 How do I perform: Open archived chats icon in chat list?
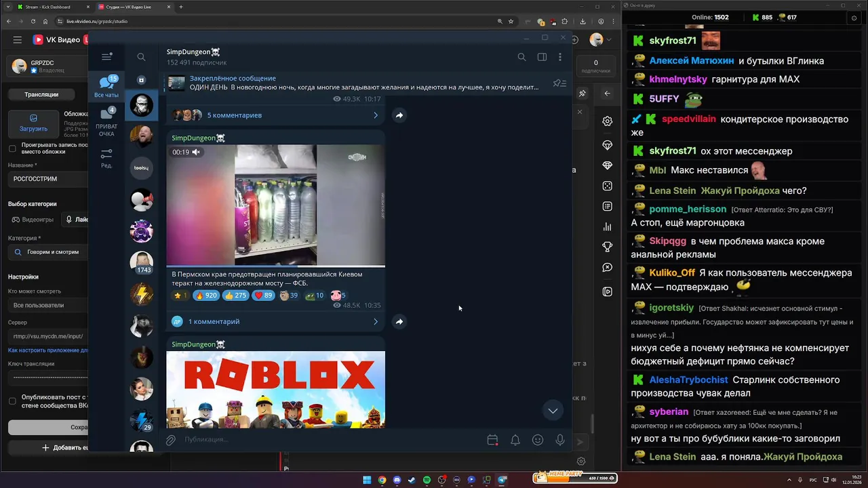point(141,80)
